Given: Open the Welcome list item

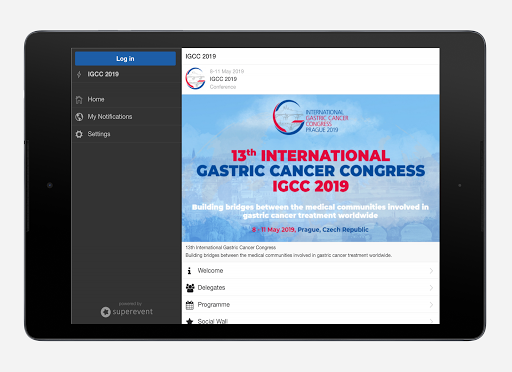Looking at the screenshot, I should tap(311, 271).
